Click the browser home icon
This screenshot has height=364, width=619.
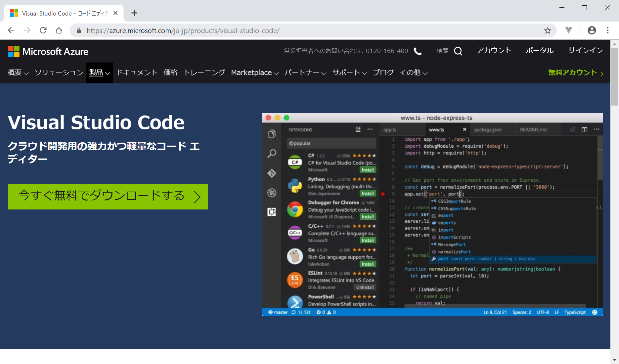(59, 30)
